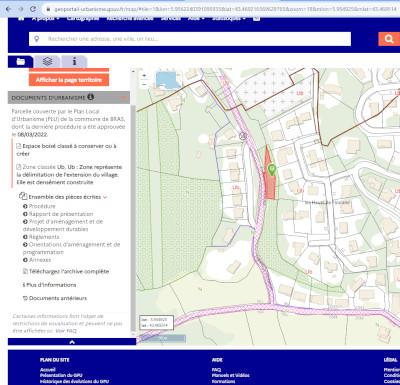
Task: Expand 'Ensemble des pièces écrites' chevron
Action: click(x=105, y=197)
